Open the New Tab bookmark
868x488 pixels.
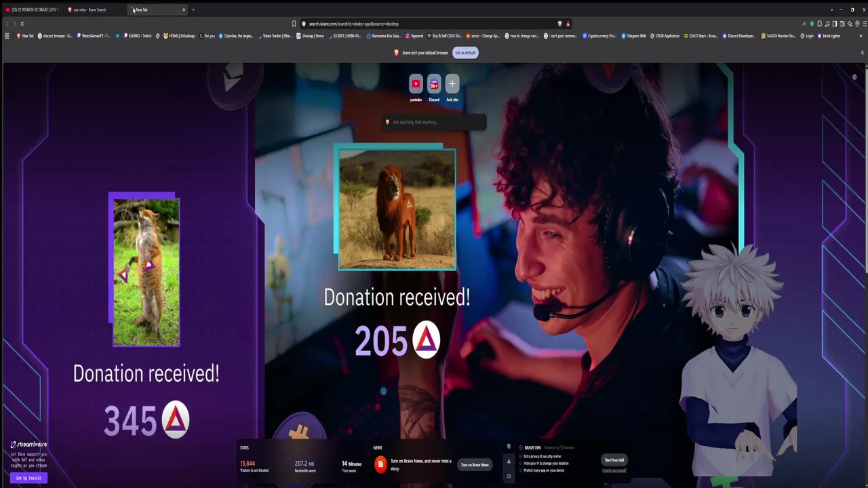coord(25,36)
